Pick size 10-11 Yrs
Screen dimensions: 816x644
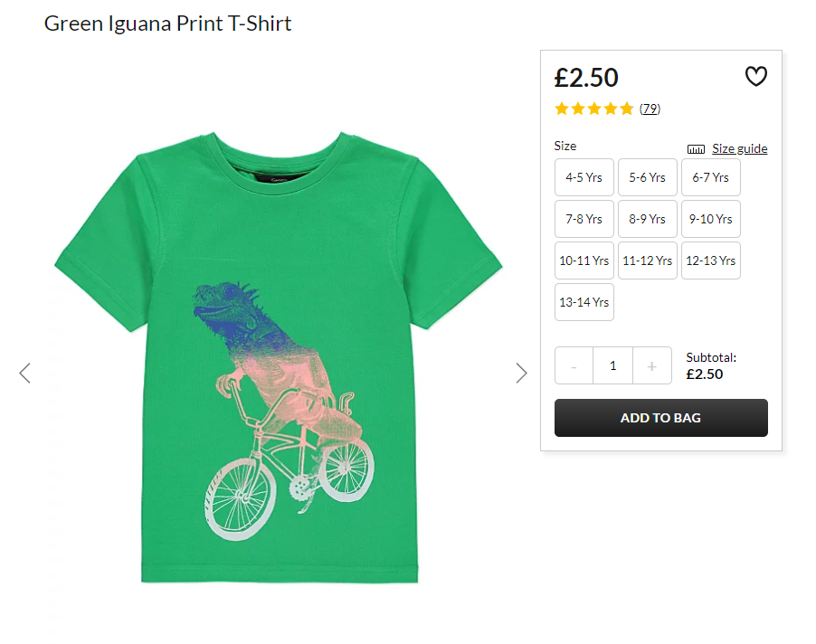(x=584, y=260)
